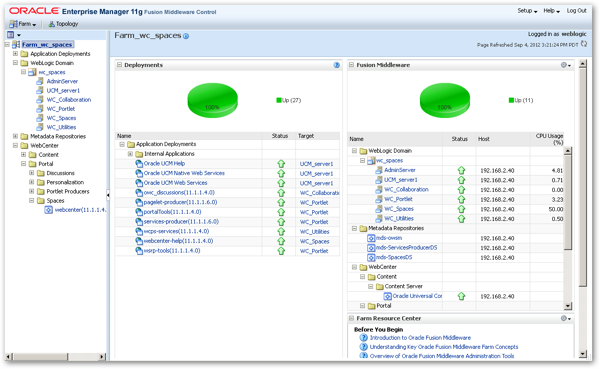Collapse the Farm Resource Center panel toggle

click(351, 318)
